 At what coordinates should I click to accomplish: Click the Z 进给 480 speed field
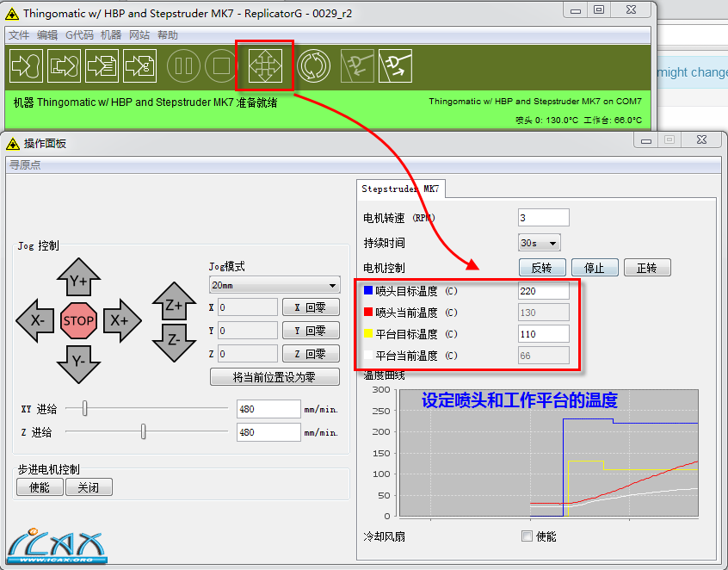tap(268, 432)
